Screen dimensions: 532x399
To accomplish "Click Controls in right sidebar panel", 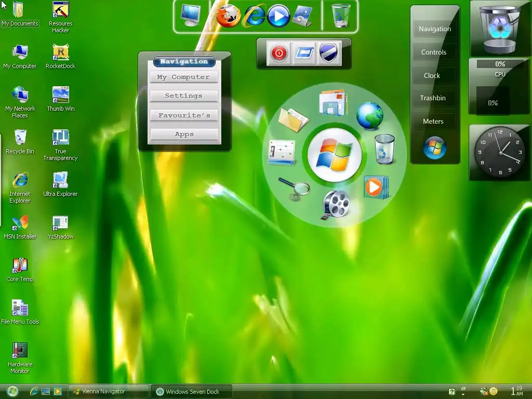I will 434,52.
